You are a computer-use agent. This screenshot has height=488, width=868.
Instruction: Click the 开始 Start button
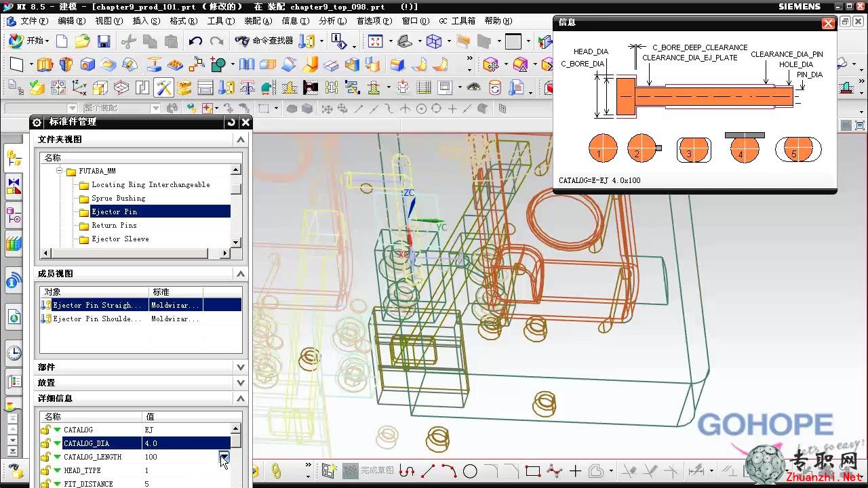tap(28, 41)
